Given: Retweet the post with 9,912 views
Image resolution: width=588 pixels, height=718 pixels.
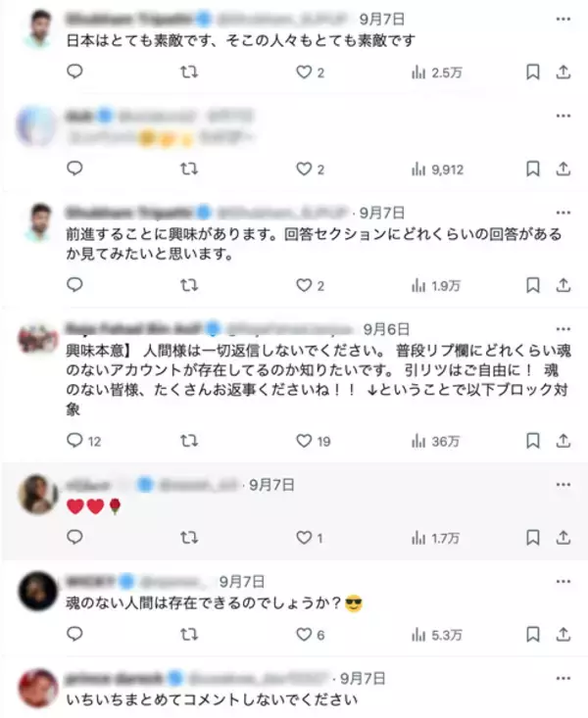Looking at the screenshot, I should click(189, 168).
